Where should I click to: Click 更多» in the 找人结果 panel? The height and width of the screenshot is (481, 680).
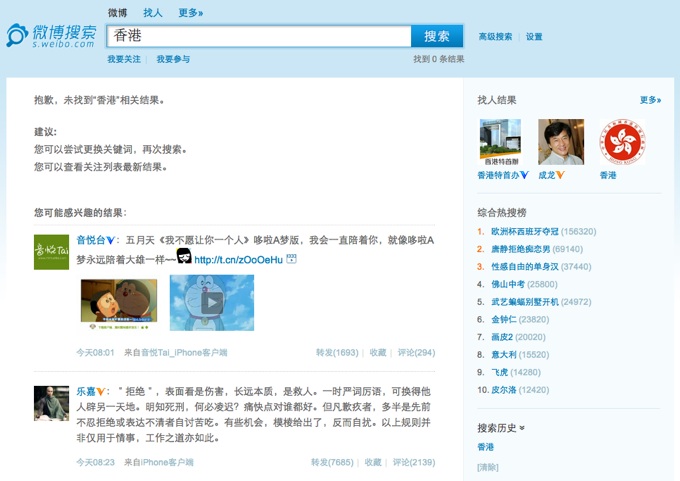point(650,100)
